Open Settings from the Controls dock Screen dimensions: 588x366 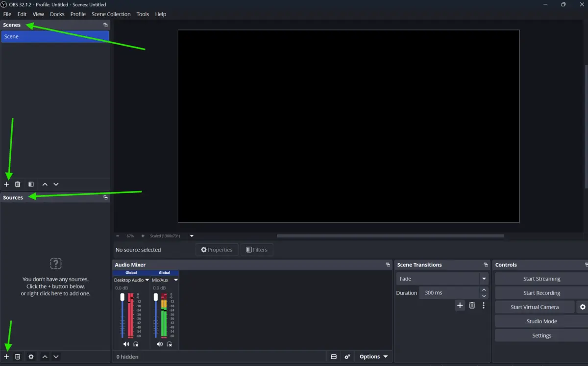point(541,336)
